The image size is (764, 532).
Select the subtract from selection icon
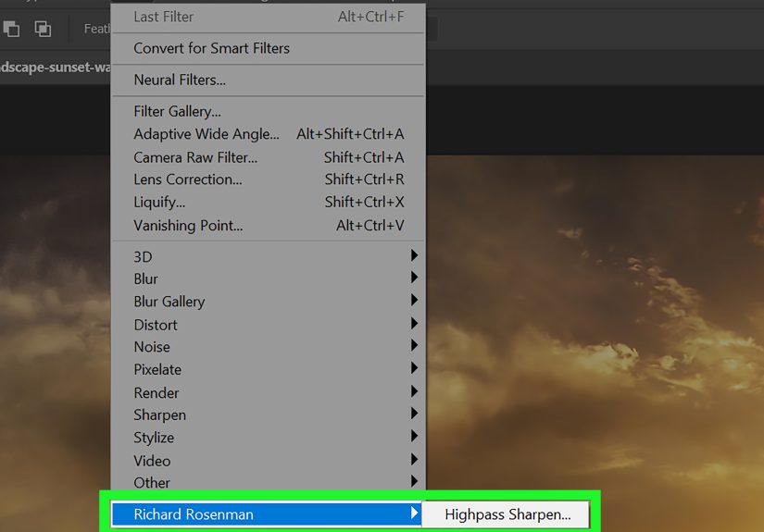click(x=11, y=29)
